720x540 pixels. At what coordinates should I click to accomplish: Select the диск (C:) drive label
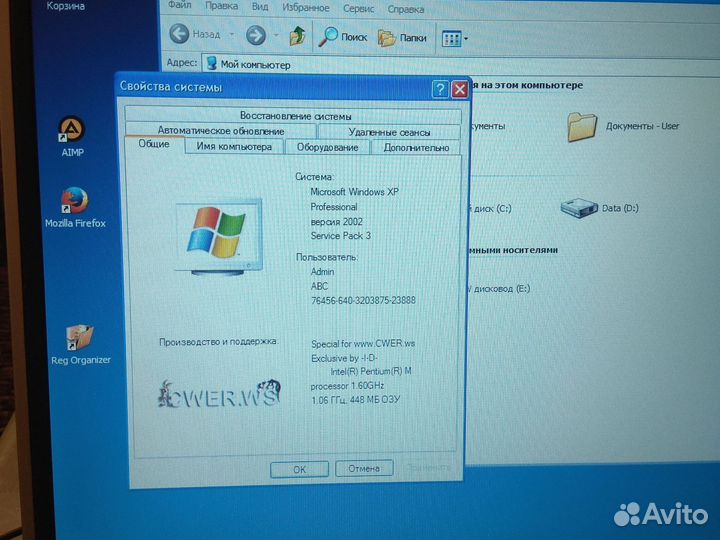pos(490,208)
